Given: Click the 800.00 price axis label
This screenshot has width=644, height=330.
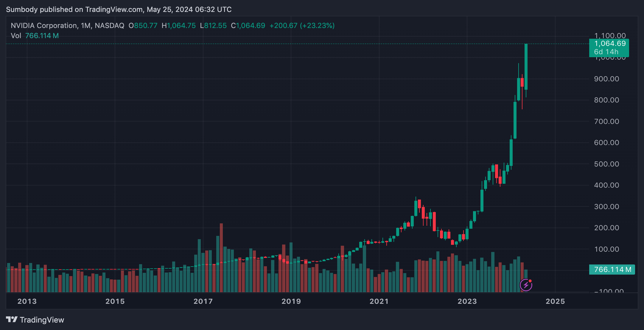Looking at the screenshot, I should [606, 100].
